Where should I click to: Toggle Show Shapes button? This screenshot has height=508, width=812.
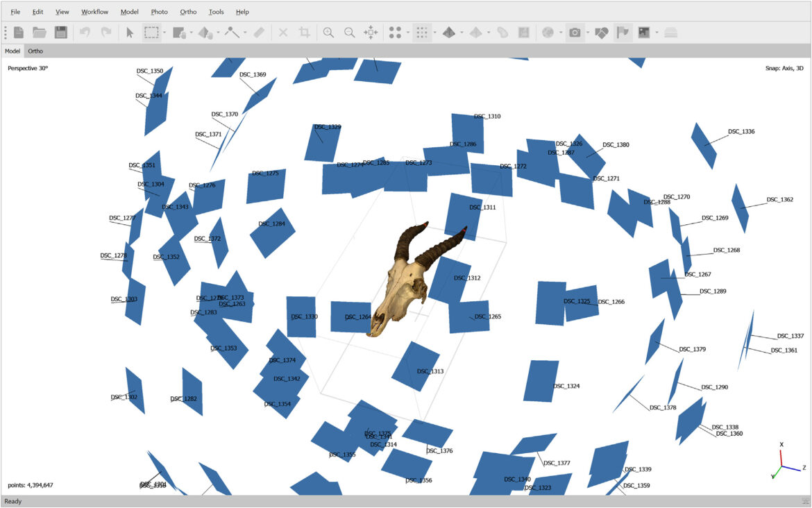[x=601, y=33]
